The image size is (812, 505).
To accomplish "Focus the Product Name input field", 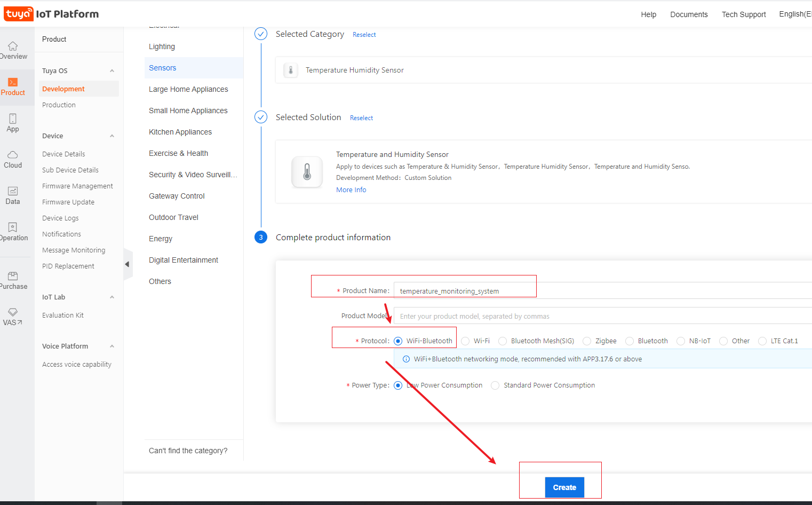I will point(603,290).
